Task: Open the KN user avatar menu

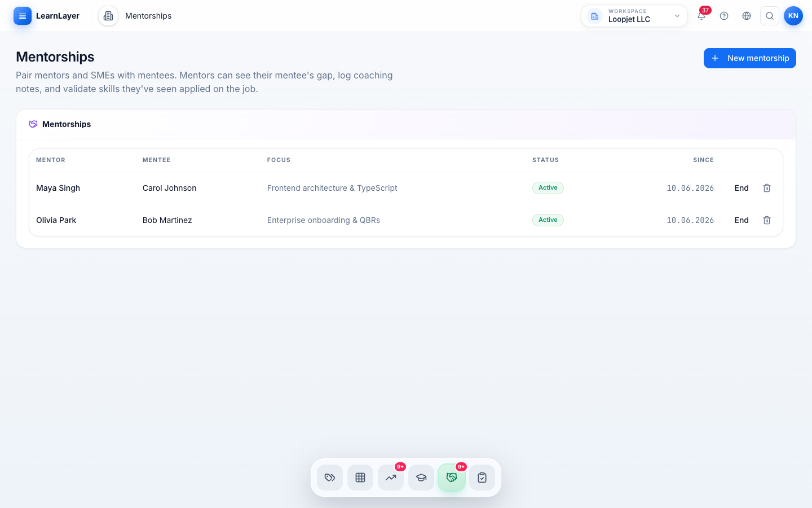Action: tap(793, 16)
